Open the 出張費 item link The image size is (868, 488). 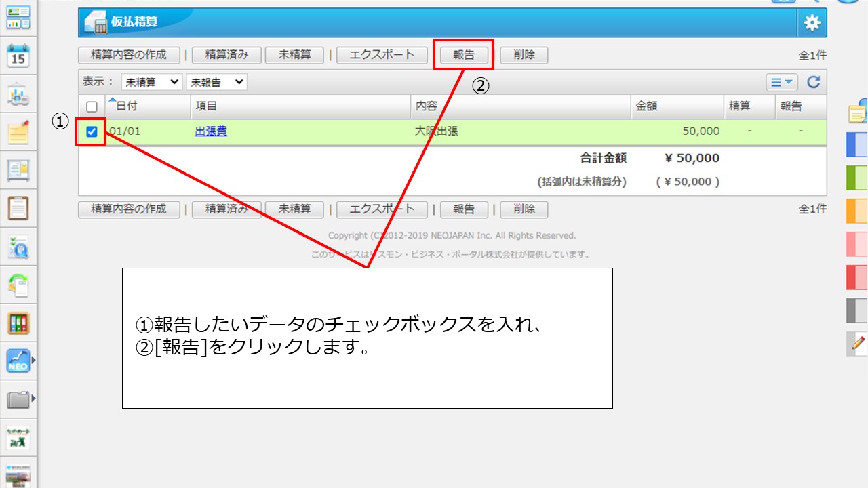[x=211, y=131]
